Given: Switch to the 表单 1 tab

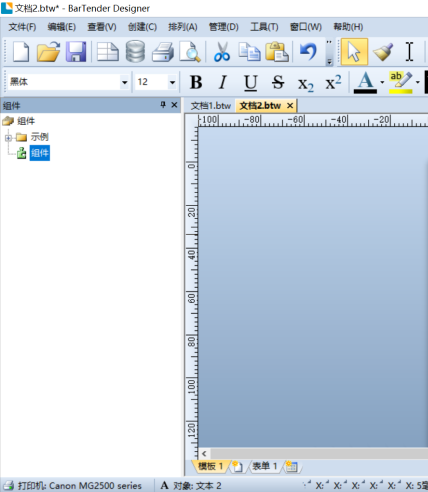Looking at the screenshot, I should point(265,466).
